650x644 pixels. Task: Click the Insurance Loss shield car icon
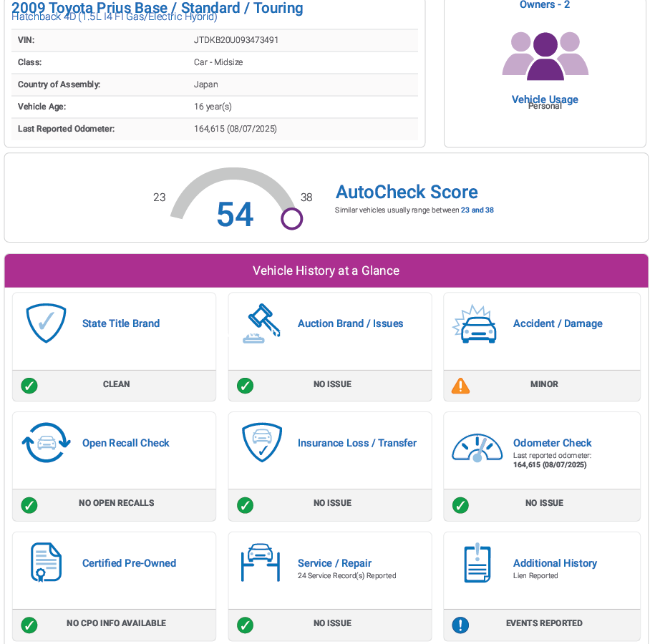[261, 444]
